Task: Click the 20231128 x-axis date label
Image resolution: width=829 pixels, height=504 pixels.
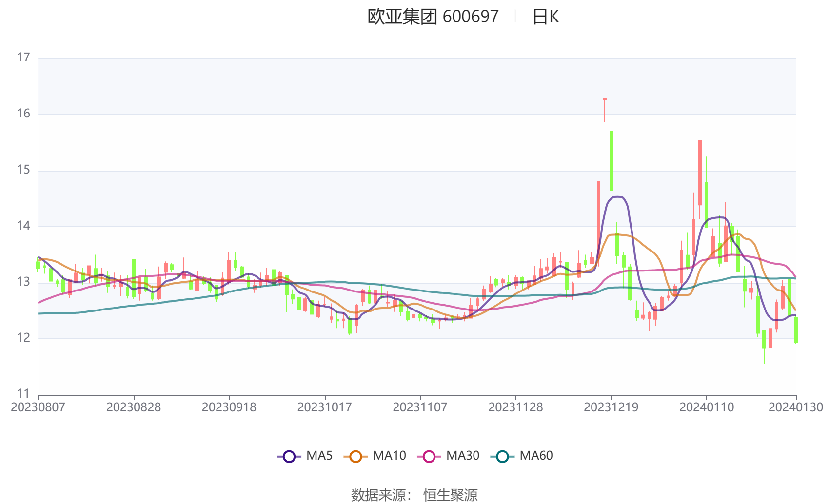Action: 516,407
